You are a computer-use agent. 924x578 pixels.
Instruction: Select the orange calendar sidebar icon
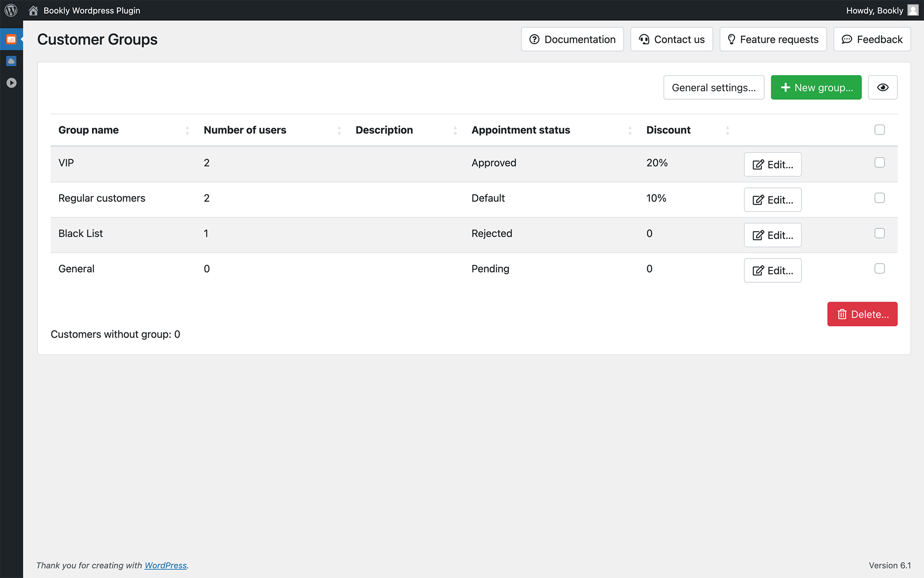[11, 39]
